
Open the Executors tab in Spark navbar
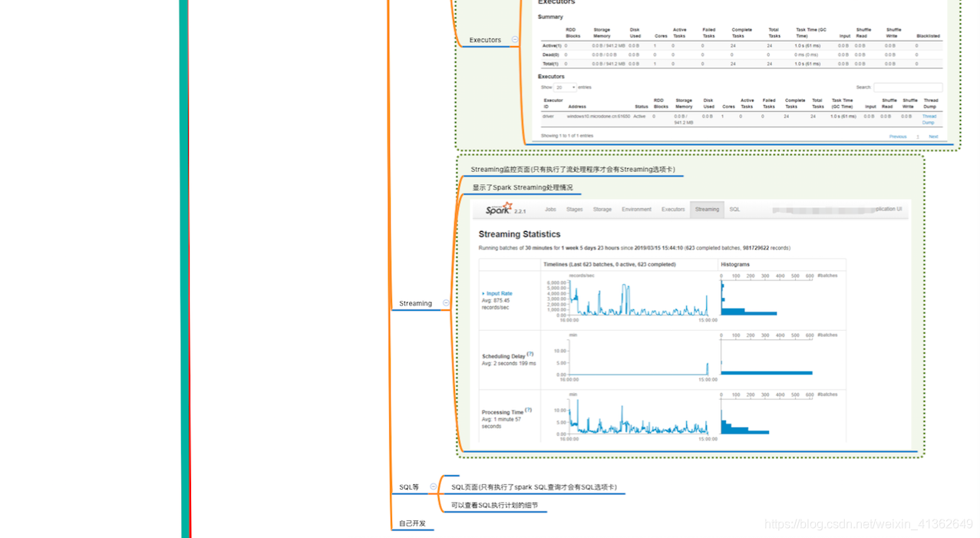(673, 210)
